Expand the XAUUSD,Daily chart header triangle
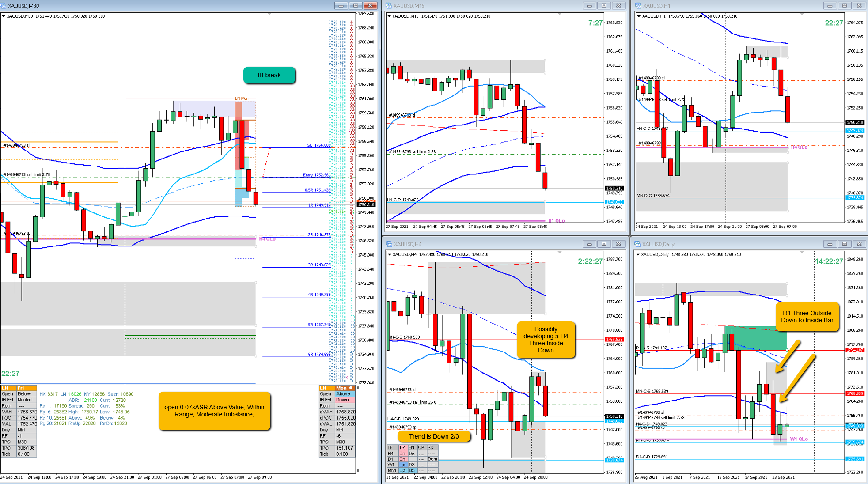The image size is (868, 484). tap(638, 255)
